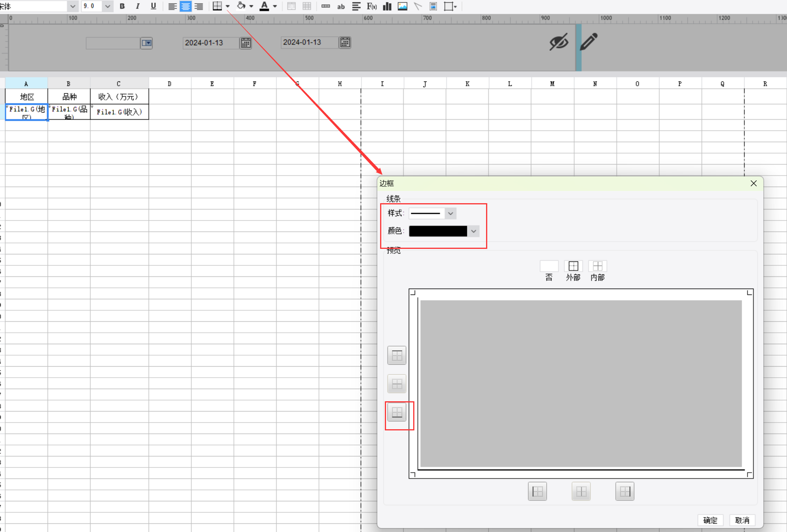
Task: Toggle underline formatting
Action: tap(153, 6)
